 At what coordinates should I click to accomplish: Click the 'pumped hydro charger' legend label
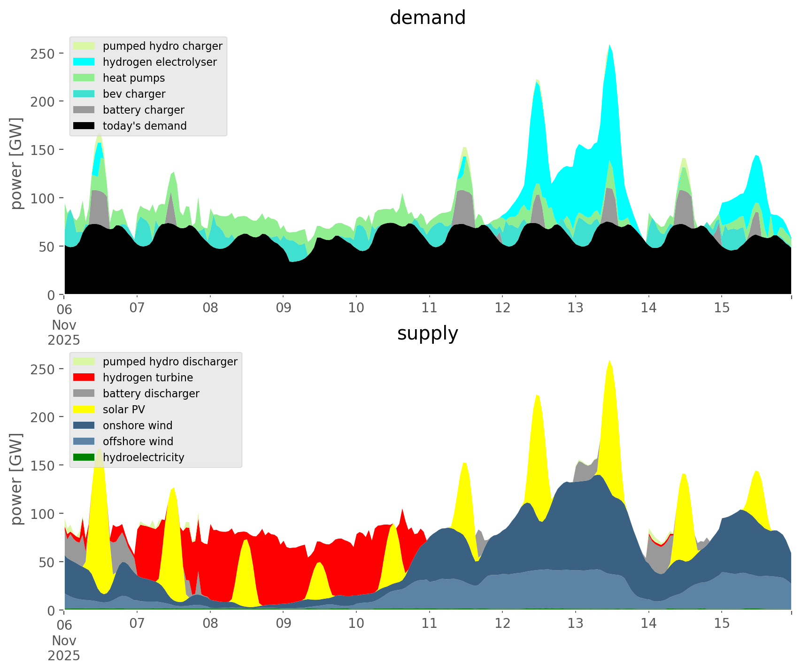[162, 46]
